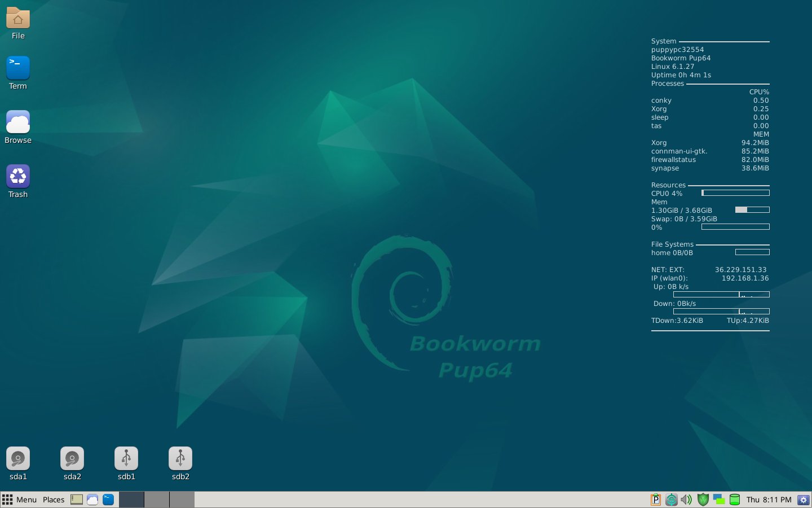Launch the browser cloud icon in taskbar
Image resolution: width=812 pixels, height=508 pixels.
(x=92, y=500)
